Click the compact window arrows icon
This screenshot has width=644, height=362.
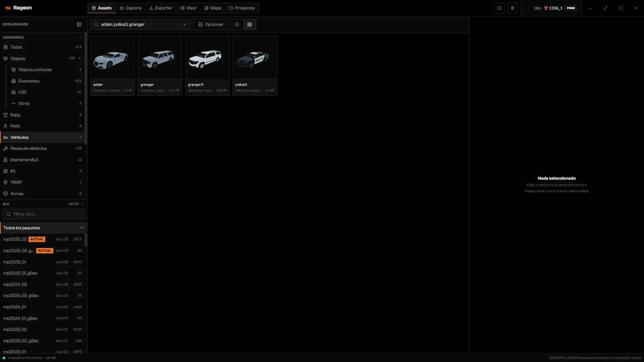pos(605,8)
